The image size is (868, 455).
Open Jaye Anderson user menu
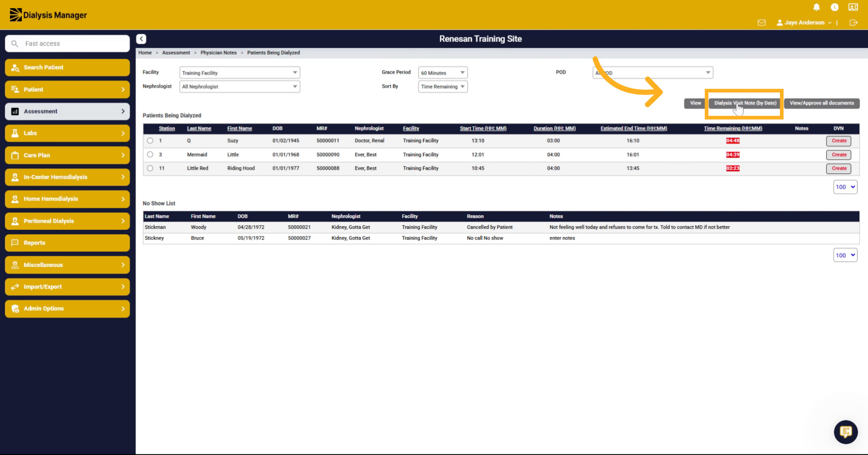804,22
